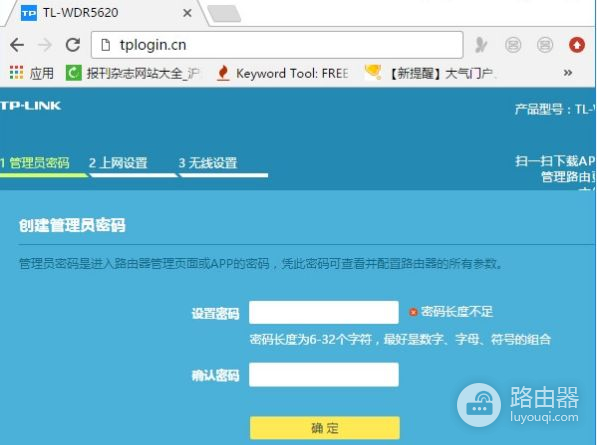This screenshot has width=597, height=445.
Task: Click the 确认密码 input field
Action: (x=324, y=375)
